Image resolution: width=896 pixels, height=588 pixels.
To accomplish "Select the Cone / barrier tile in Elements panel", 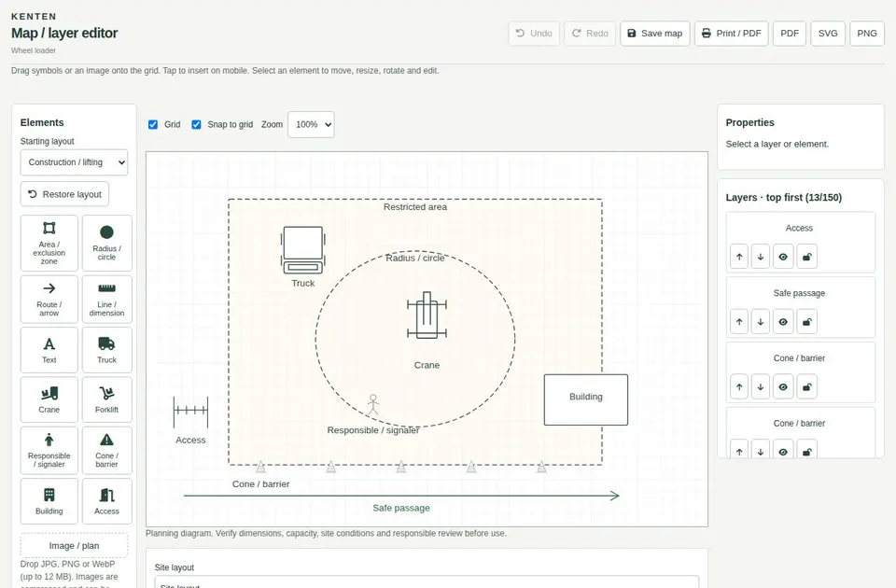I will [x=106, y=450].
